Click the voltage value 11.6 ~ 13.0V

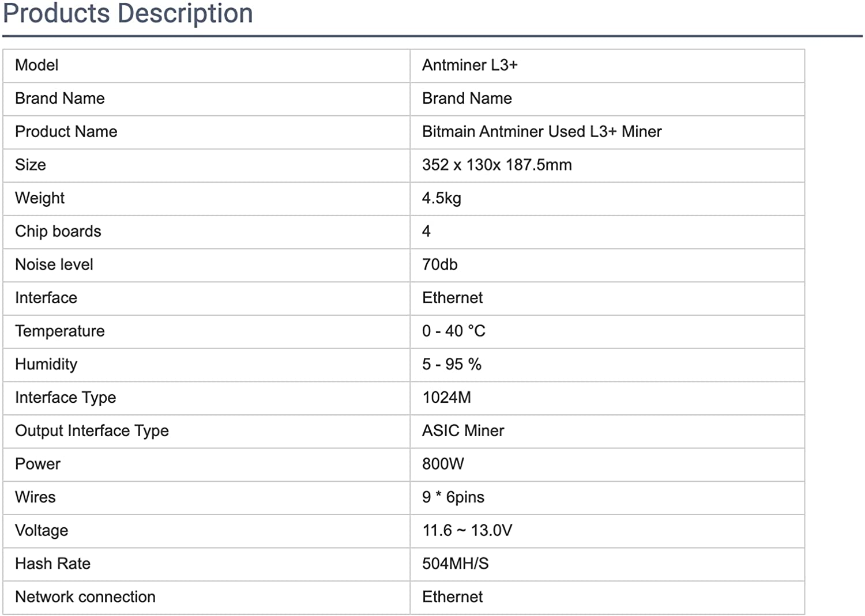[467, 530]
